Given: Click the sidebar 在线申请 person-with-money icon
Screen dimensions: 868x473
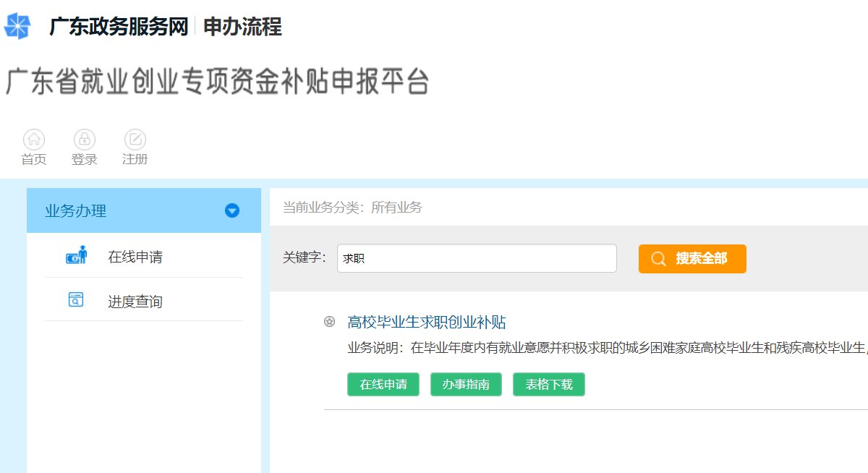Looking at the screenshot, I should click(77, 255).
